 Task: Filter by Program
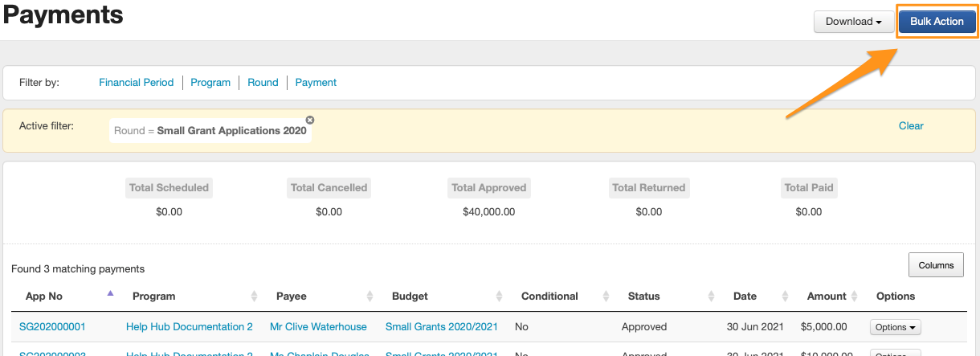click(210, 83)
